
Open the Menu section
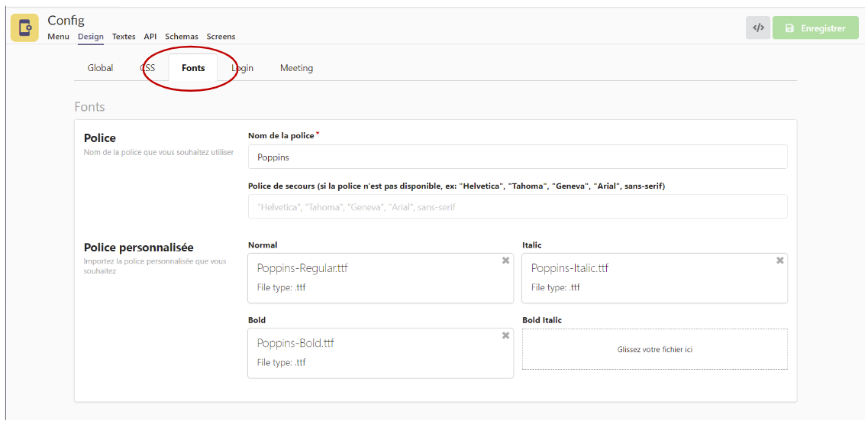click(x=58, y=37)
